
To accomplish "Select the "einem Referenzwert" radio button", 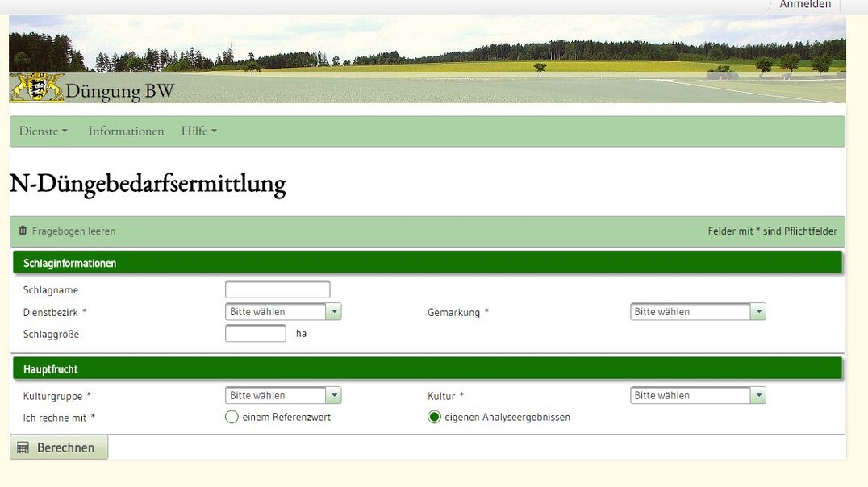I will pyautogui.click(x=232, y=417).
